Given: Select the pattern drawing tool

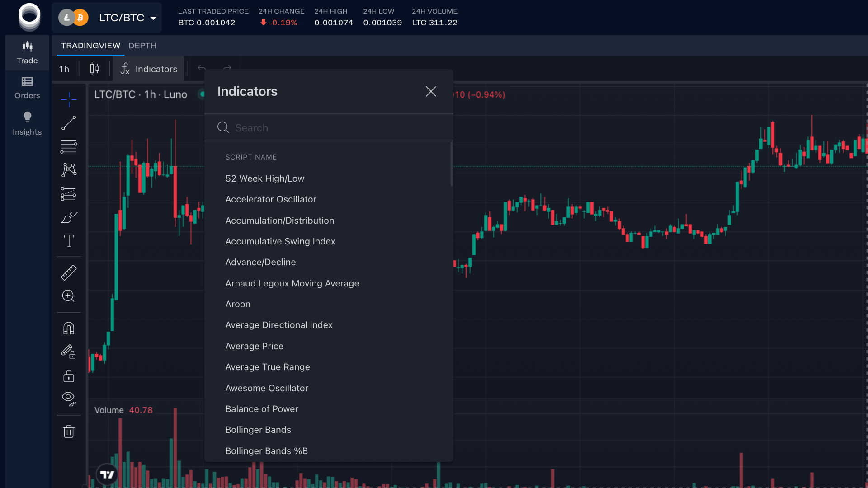Looking at the screenshot, I should click(69, 170).
